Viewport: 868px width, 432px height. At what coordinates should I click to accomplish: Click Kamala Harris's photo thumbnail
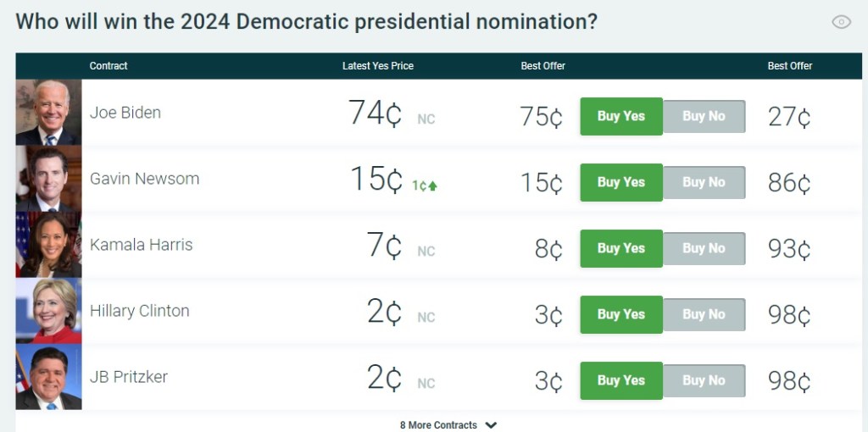coord(48,245)
